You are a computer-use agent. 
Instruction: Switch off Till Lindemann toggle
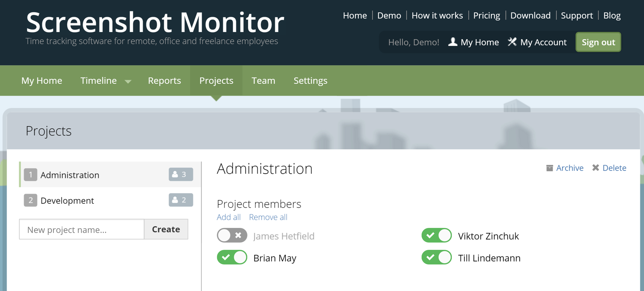pyautogui.click(x=436, y=257)
